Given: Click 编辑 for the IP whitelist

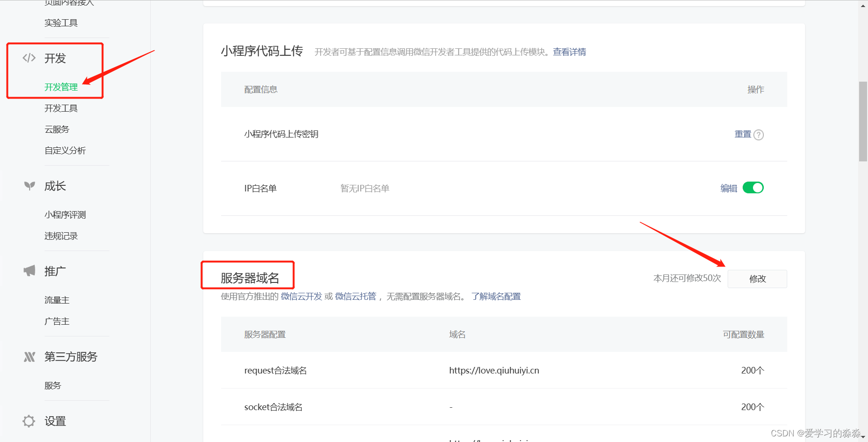Looking at the screenshot, I should pyautogui.click(x=728, y=188).
